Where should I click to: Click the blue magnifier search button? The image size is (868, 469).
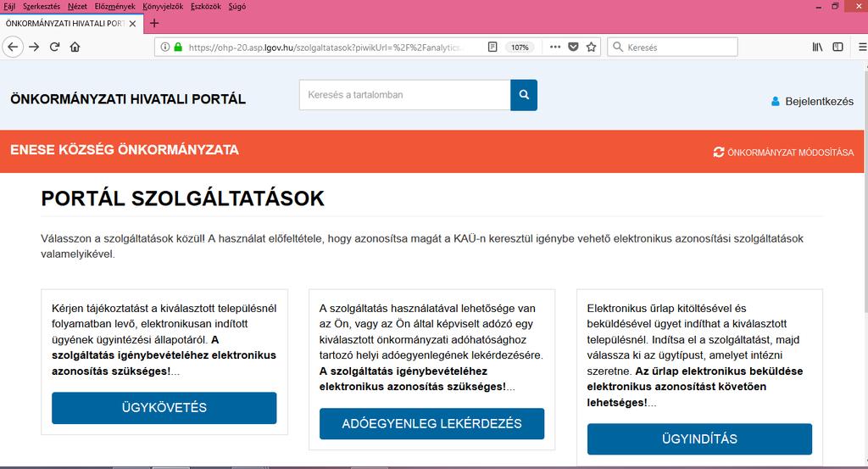coord(524,95)
